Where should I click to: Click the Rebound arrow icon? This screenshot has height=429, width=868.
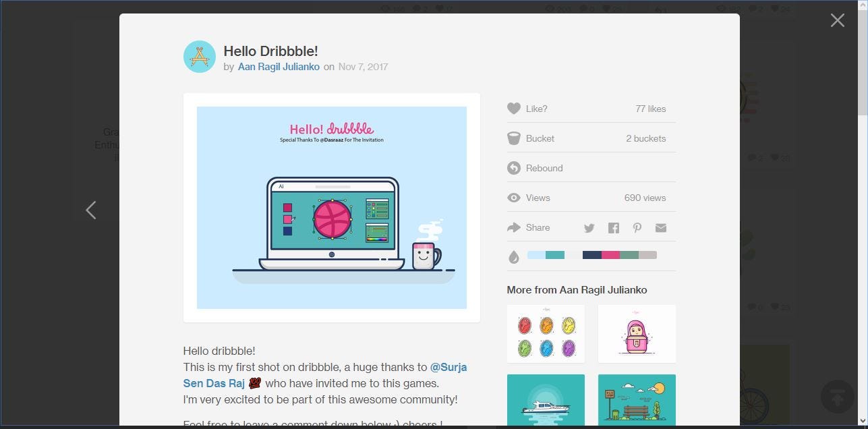tap(514, 168)
